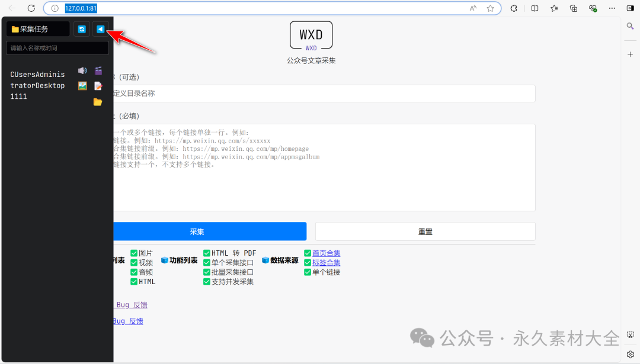
Task: Open the audio files icon for task 1111
Action: click(82, 70)
